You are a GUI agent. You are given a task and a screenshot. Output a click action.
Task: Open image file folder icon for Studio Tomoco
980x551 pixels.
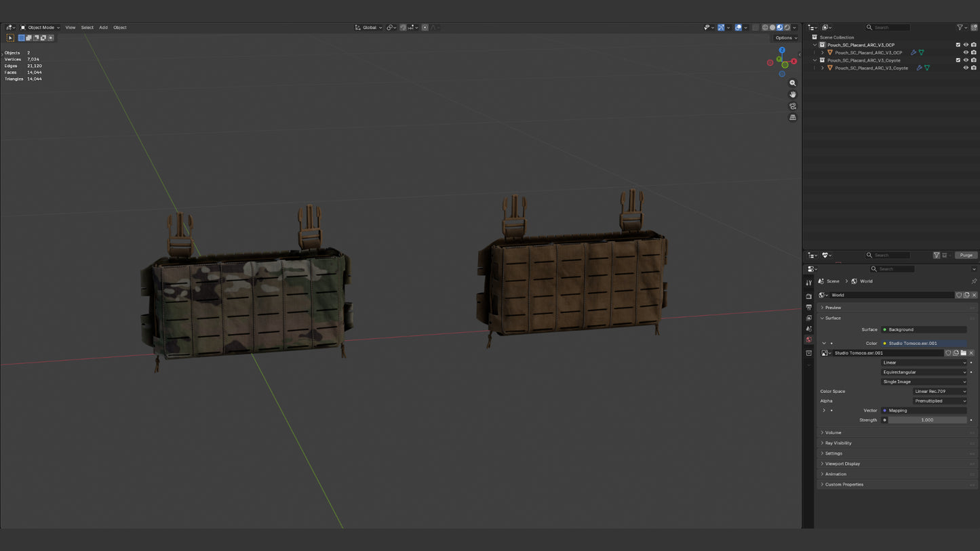(x=963, y=353)
